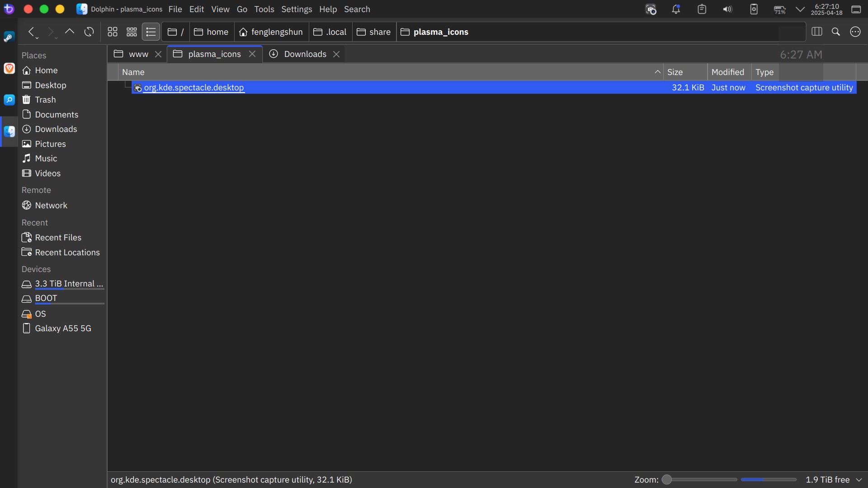The image size is (868, 488).
Task: Switch to Details view mode
Action: click(x=151, y=32)
